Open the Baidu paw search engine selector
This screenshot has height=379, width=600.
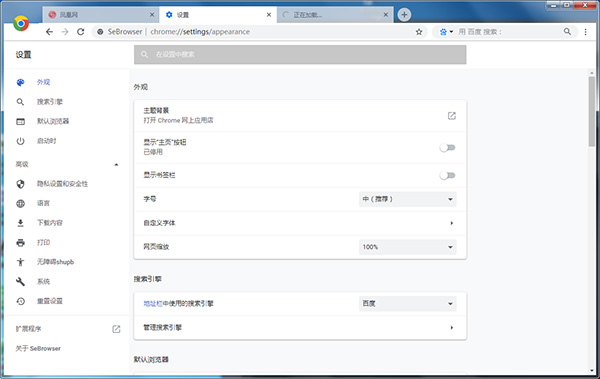(446, 32)
